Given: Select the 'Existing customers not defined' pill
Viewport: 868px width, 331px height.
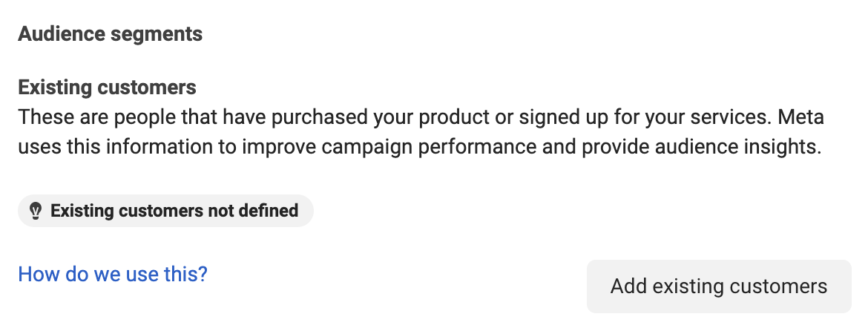Looking at the screenshot, I should coord(165,211).
